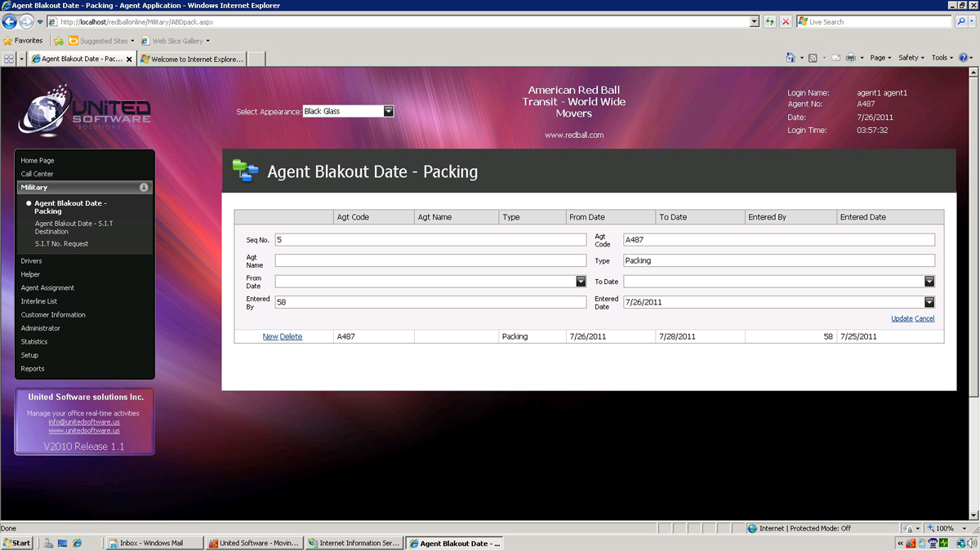
Task: Click the Print icon in command bar
Action: tap(850, 58)
